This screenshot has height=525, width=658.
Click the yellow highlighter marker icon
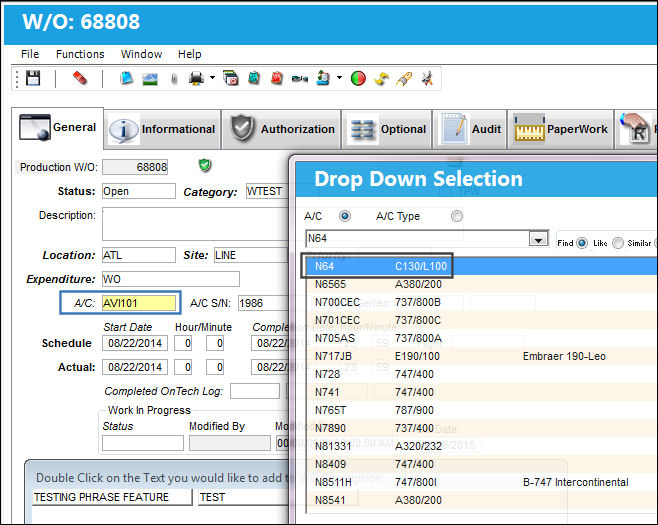coord(404,79)
